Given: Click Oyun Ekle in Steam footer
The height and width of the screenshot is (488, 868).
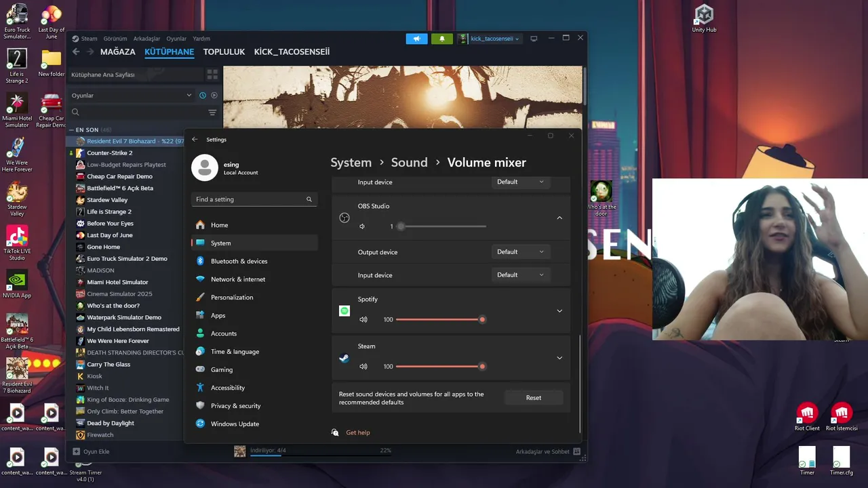Looking at the screenshot, I should (x=91, y=451).
